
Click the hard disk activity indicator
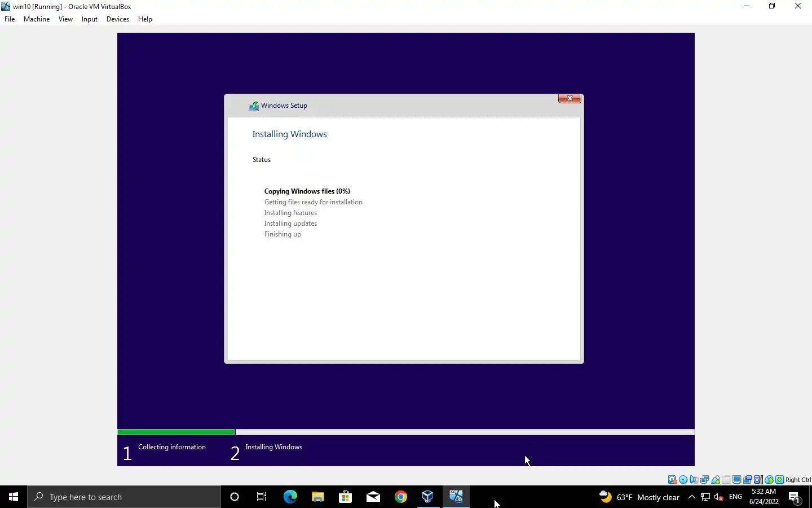click(672, 480)
